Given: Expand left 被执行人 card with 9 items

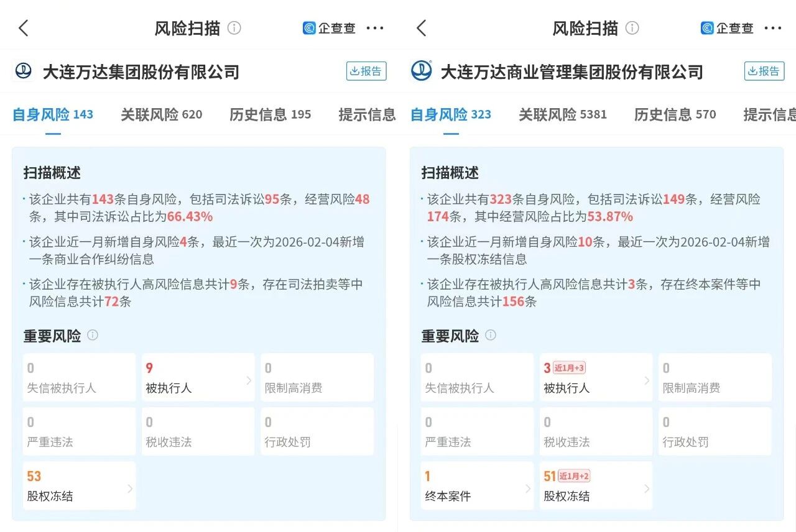Looking at the screenshot, I should 198,378.
